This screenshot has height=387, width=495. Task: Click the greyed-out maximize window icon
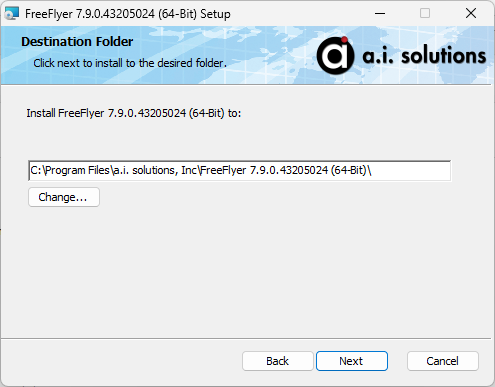pyautogui.click(x=425, y=14)
